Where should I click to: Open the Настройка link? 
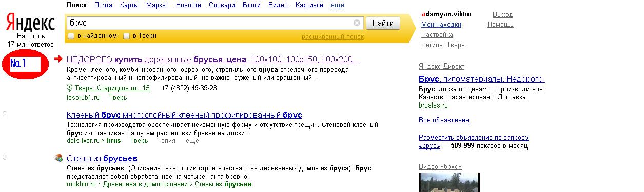[437, 35]
